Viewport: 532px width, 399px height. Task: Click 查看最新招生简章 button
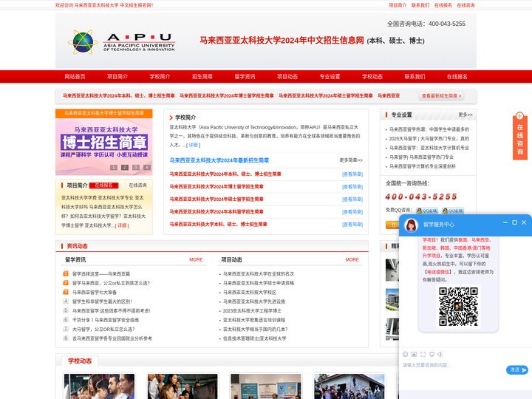point(441,96)
